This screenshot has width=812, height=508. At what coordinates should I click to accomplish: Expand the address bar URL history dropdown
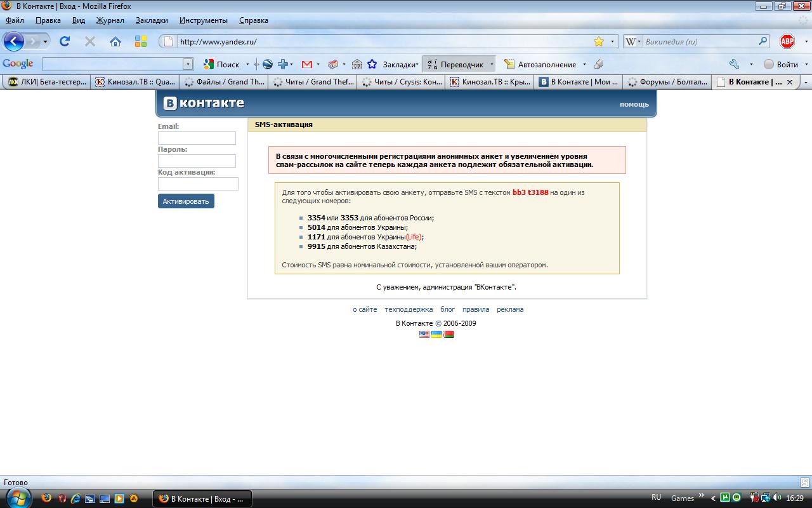pyautogui.click(x=613, y=41)
